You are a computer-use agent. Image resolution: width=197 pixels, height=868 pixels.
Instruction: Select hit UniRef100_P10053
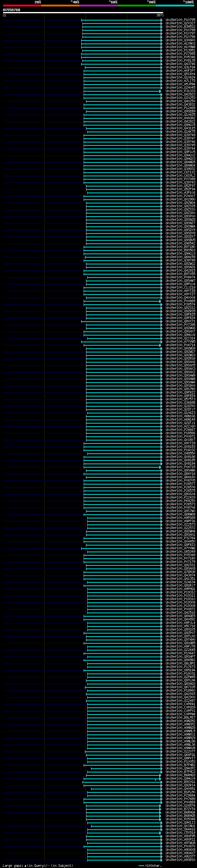pyautogui.click(x=180, y=761)
